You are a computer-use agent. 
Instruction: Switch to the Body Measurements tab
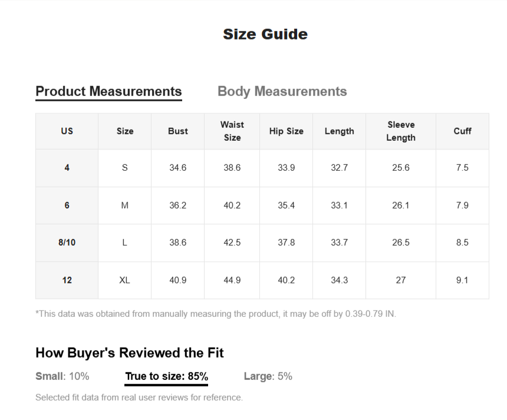[x=282, y=91]
